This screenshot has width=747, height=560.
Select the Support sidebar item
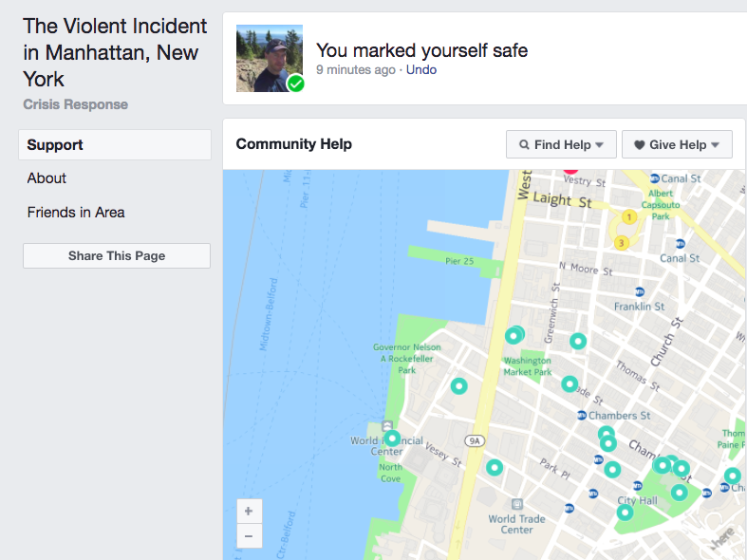click(115, 145)
